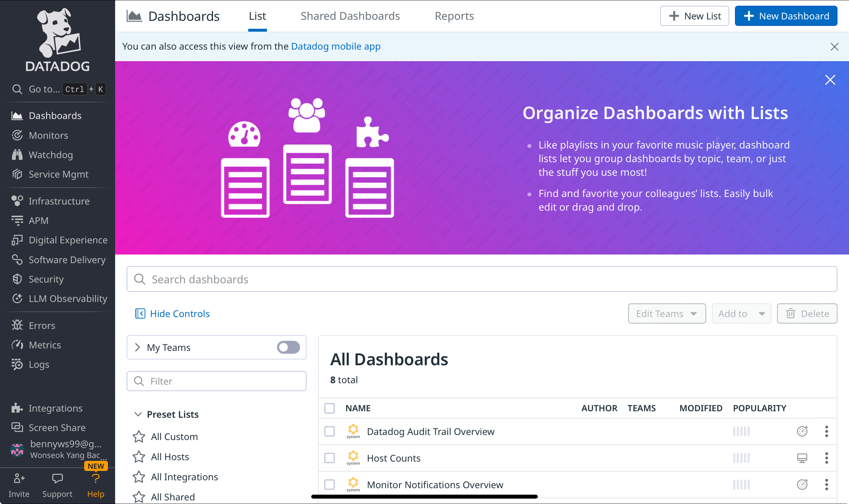Image resolution: width=849 pixels, height=504 pixels.
Task: Collapse the Preset Lists section
Action: [x=138, y=414]
